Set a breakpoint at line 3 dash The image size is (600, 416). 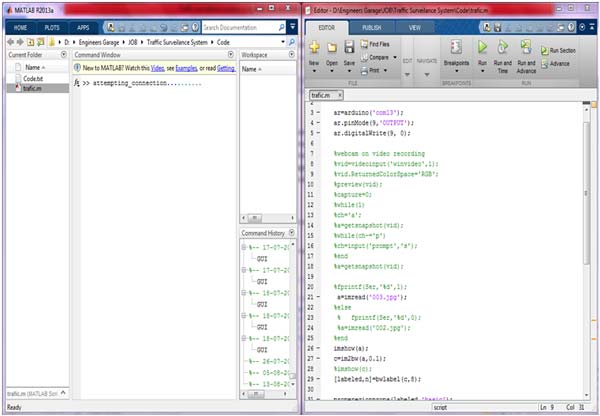[x=318, y=113]
